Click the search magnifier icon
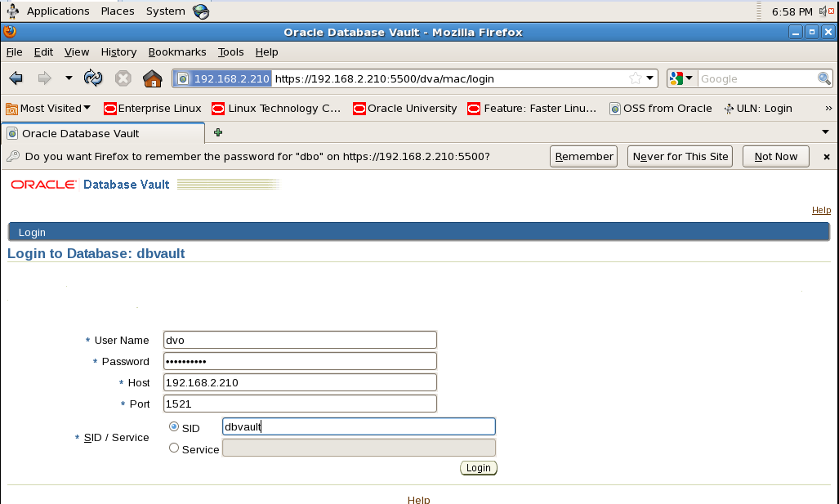The height and width of the screenshot is (504, 839). coord(824,78)
